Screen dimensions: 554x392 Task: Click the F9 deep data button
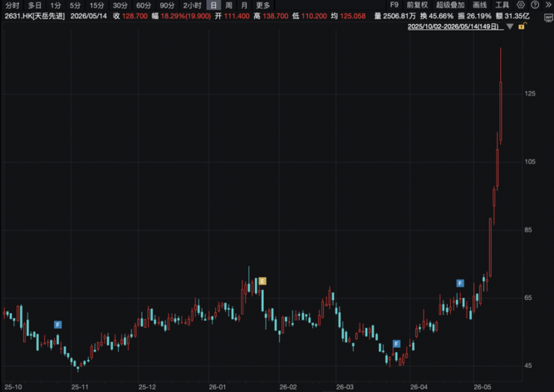click(x=394, y=5)
